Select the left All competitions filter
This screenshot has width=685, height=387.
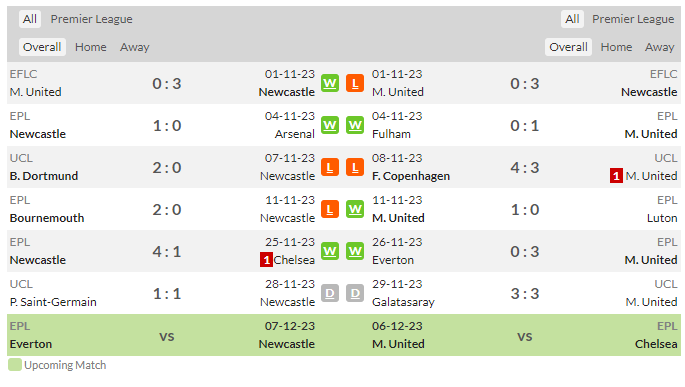(30, 19)
